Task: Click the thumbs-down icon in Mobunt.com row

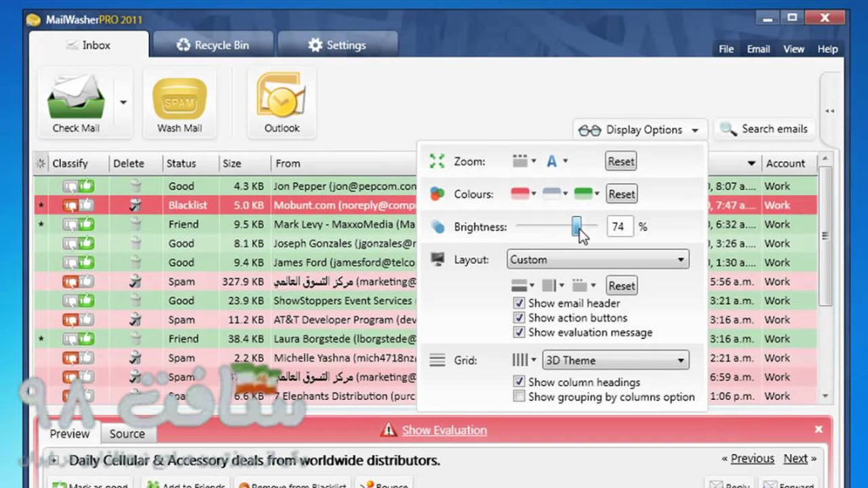Action: pyautogui.click(x=70, y=205)
